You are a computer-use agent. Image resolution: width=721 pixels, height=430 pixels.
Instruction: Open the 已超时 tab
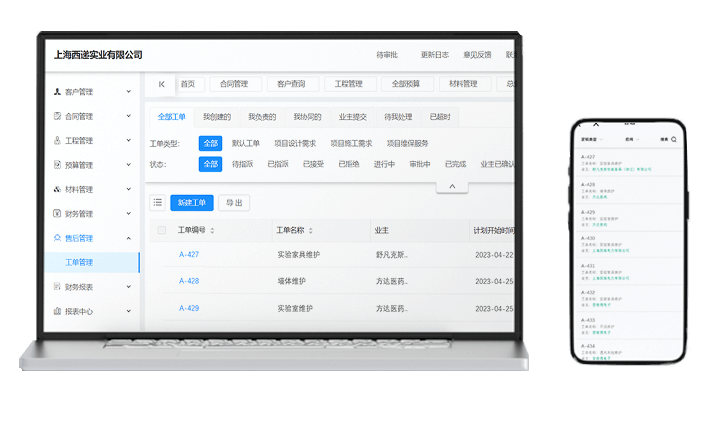tap(439, 117)
